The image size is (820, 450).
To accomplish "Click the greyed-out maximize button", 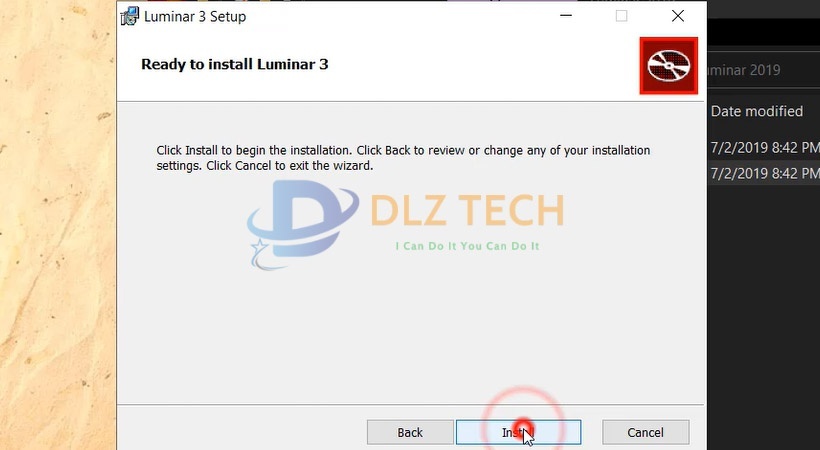I will pos(621,16).
